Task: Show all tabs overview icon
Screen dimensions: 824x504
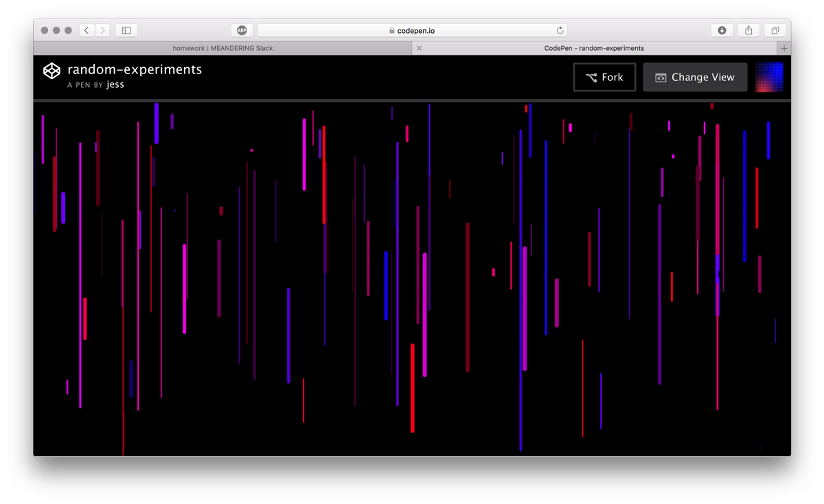Action: pyautogui.click(x=775, y=30)
